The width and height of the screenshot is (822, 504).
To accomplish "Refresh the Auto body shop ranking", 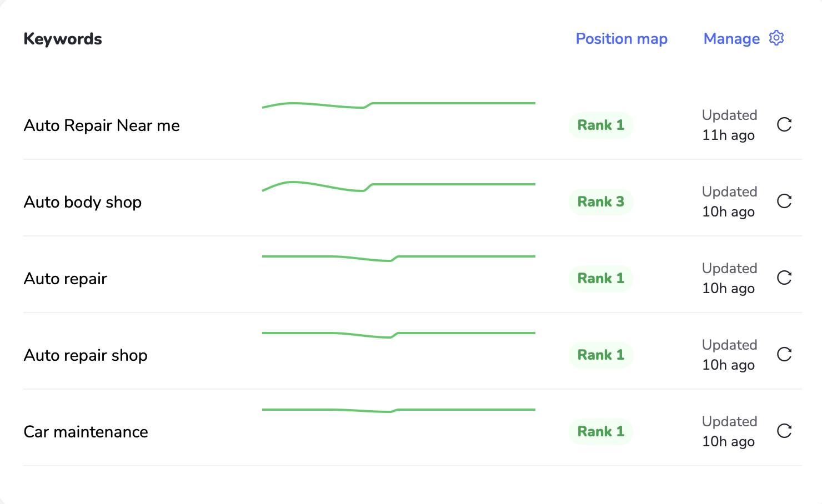I will tap(784, 201).
